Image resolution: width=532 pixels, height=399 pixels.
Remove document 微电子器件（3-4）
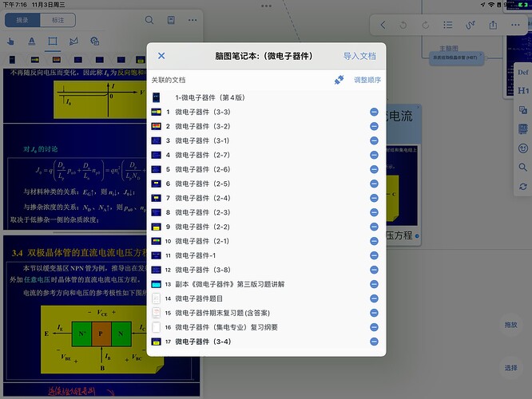[x=374, y=342]
